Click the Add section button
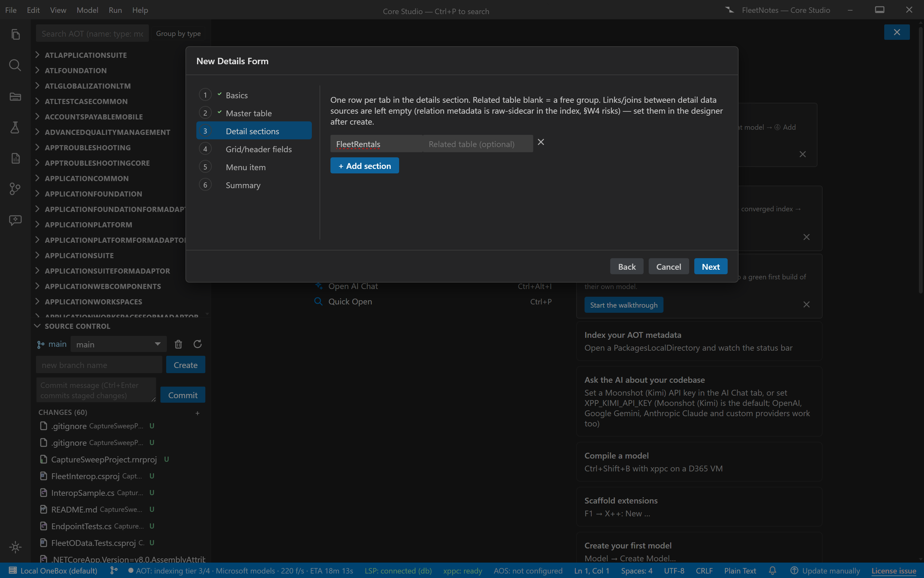Screen dimensions: 924x578 pyautogui.click(x=365, y=165)
